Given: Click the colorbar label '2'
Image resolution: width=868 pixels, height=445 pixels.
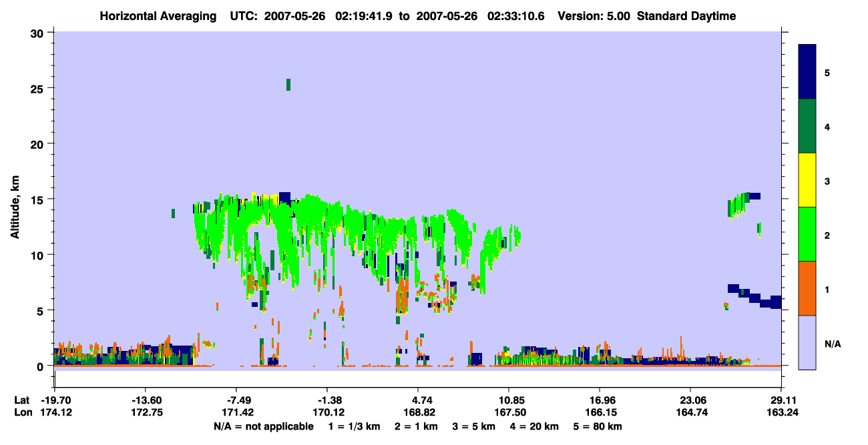Looking at the screenshot, I should click(827, 235).
